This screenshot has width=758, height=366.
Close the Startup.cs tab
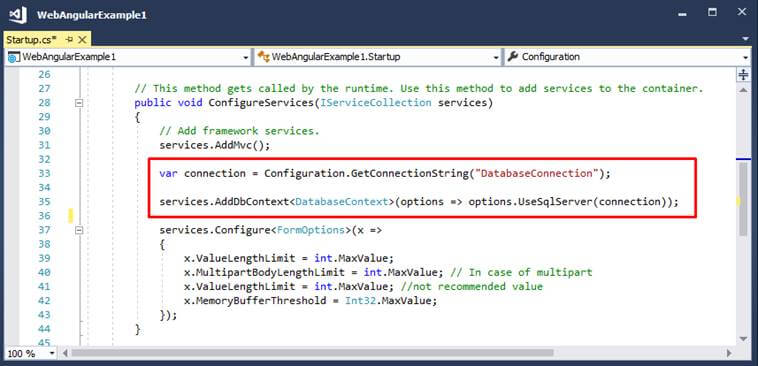tap(83, 40)
